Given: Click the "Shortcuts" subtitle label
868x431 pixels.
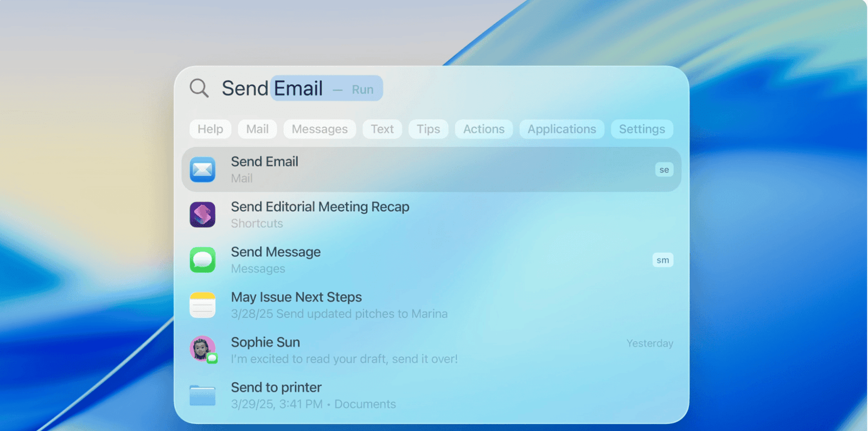Looking at the screenshot, I should click(x=257, y=223).
